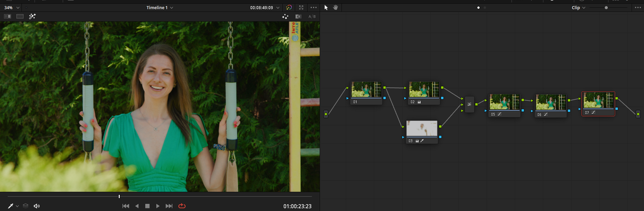Viewport: 644px width, 211px height.
Task: Click the green RGB input of node 02
Action: click(x=406, y=88)
